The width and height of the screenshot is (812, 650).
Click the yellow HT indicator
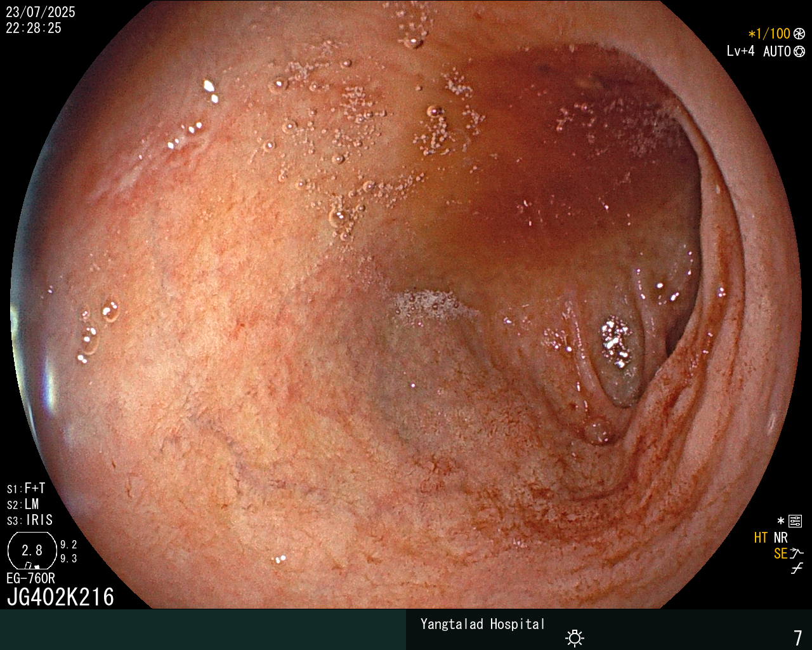click(x=761, y=538)
